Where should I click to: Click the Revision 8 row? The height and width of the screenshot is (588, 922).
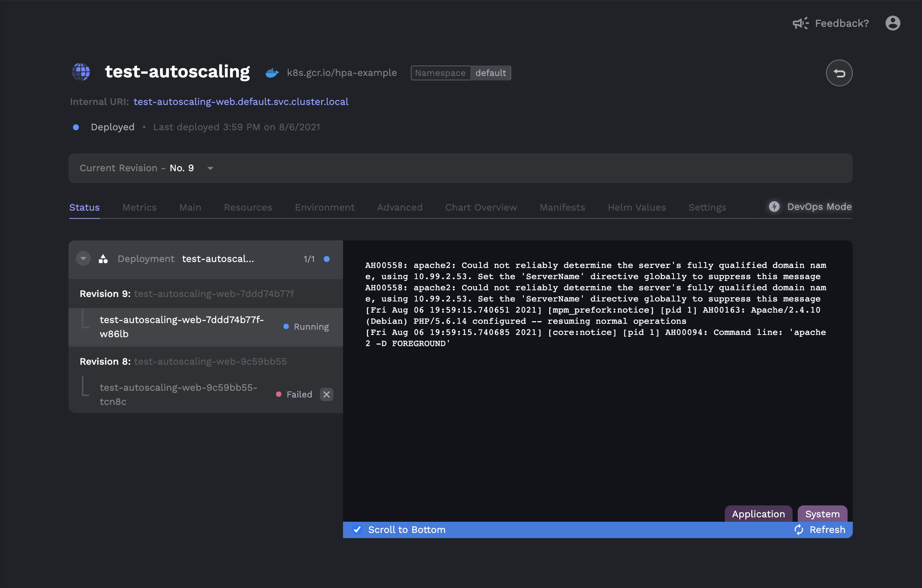tap(206, 361)
